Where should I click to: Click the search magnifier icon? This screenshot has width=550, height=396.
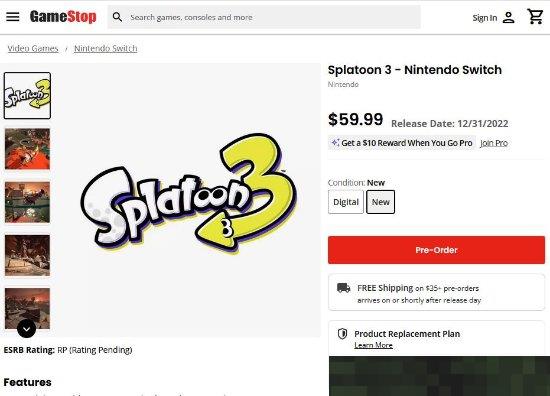(118, 17)
